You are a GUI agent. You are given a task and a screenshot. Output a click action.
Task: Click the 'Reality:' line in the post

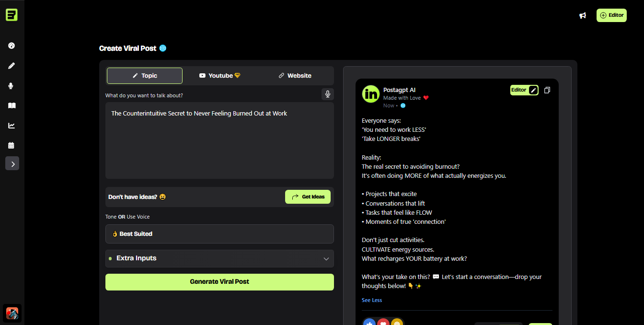(371, 158)
